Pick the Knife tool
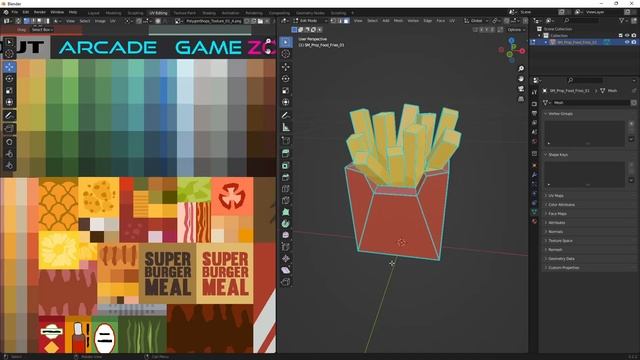 point(286,200)
